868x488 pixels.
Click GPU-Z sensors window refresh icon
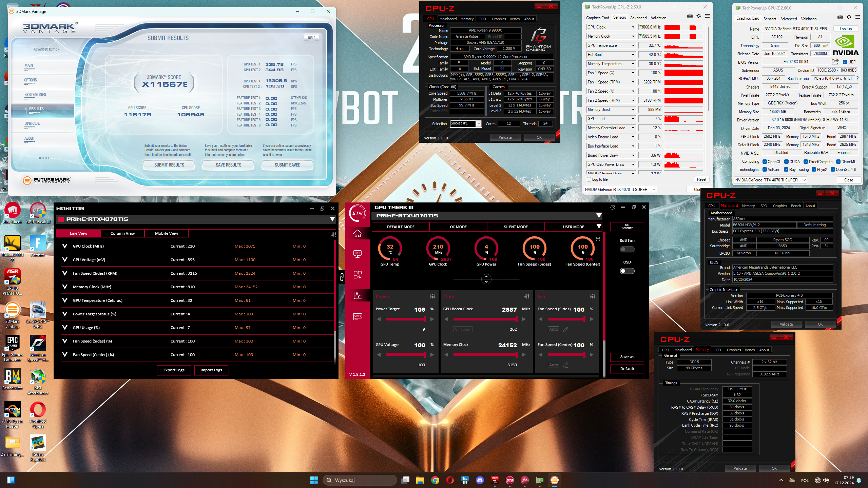(x=698, y=16)
